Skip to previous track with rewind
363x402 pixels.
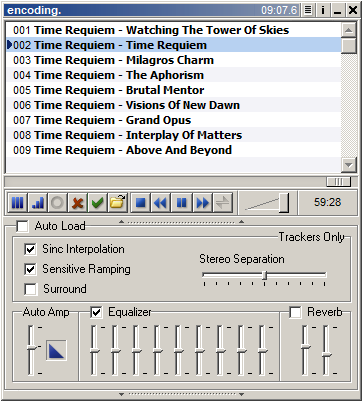[161, 203]
